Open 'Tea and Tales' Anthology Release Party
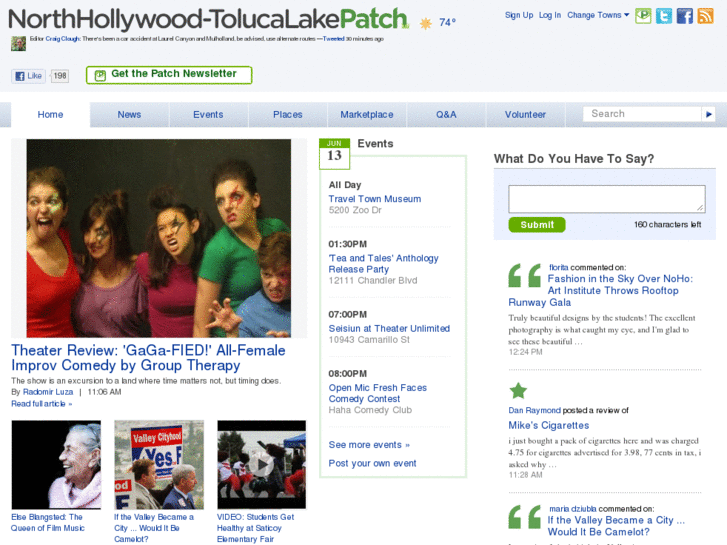Screen dimensions: 727x545 (x=383, y=263)
